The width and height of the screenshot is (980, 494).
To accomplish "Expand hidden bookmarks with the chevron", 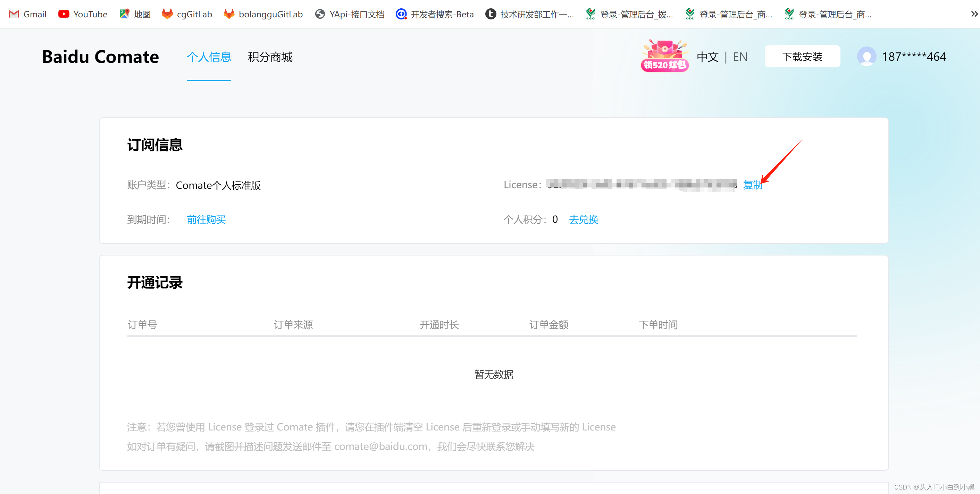I will pyautogui.click(x=974, y=15).
